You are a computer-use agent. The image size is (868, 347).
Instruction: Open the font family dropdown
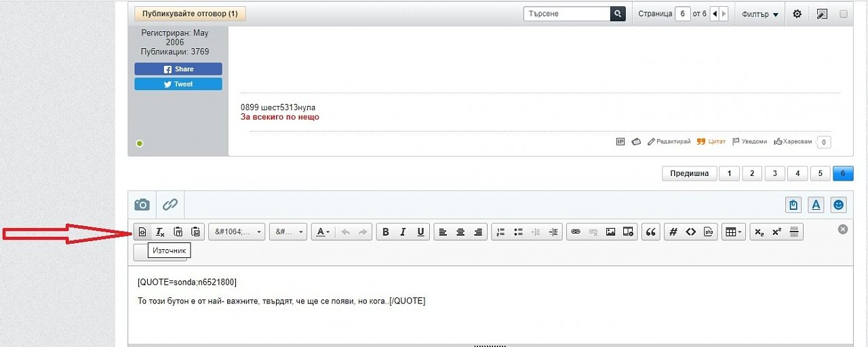[x=237, y=232]
